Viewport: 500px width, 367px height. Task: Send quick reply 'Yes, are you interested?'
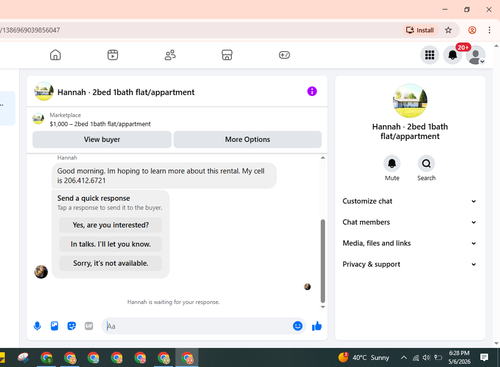(111, 225)
